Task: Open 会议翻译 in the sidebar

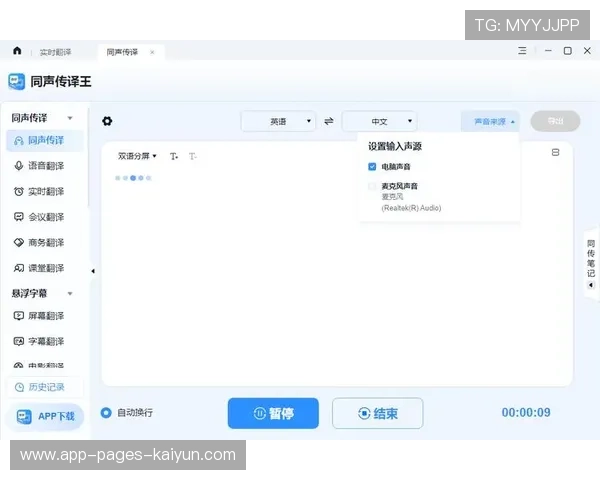Action: point(45,217)
